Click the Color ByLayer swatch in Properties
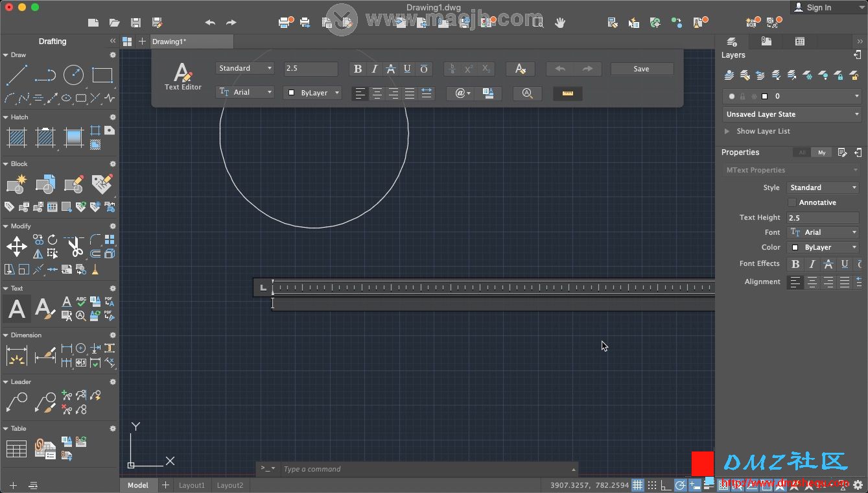This screenshot has width=868, height=493. click(795, 248)
